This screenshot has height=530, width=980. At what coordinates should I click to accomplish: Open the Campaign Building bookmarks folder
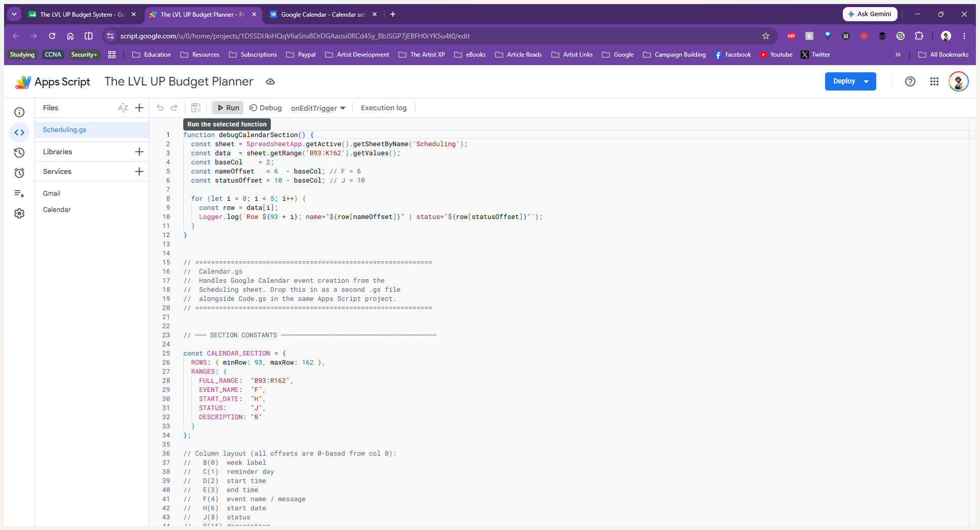pos(674,55)
